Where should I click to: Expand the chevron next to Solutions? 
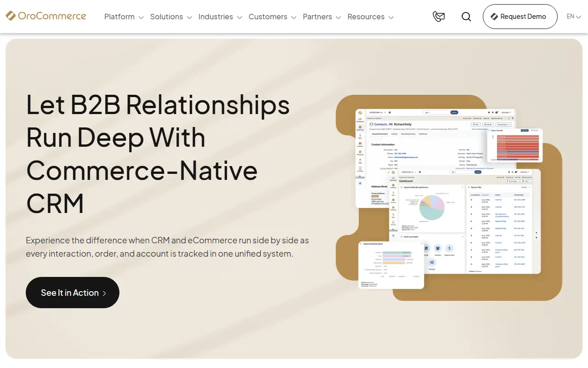click(189, 17)
